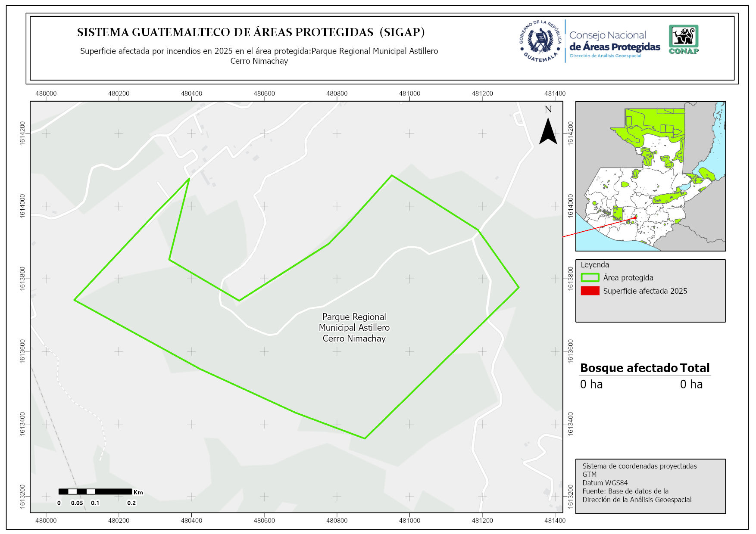Click the Bosque afectado heading

click(629, 368)
